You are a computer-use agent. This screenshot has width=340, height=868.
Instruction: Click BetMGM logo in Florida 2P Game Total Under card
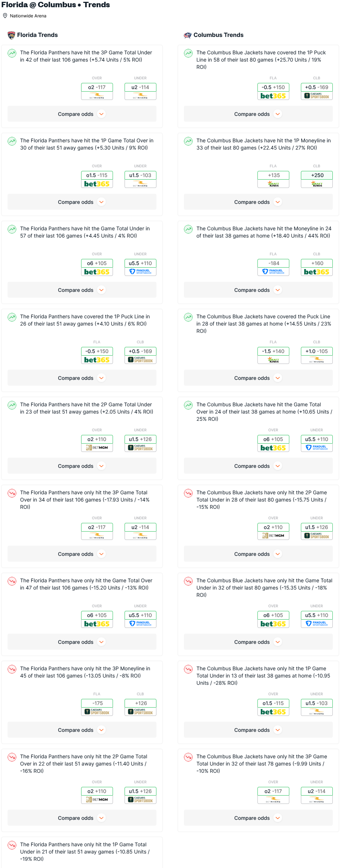97,448
